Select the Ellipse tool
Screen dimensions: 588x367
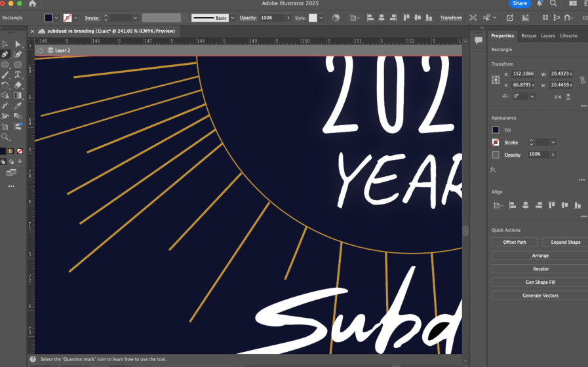click(5, 65)
